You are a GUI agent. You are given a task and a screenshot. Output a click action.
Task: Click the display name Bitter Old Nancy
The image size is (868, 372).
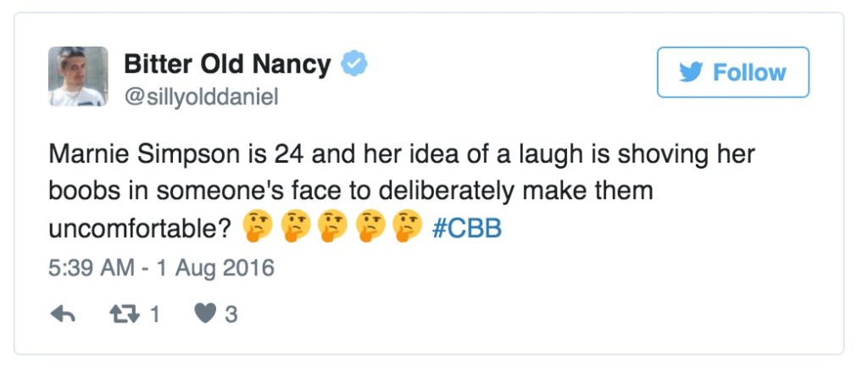(227, 64)
